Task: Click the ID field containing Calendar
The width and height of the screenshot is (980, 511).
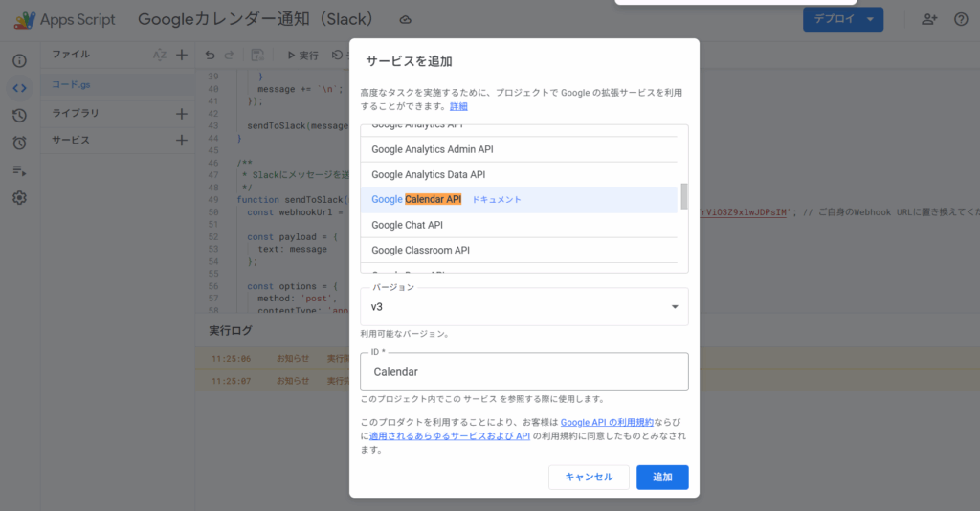Action: (x=524, y=372)
